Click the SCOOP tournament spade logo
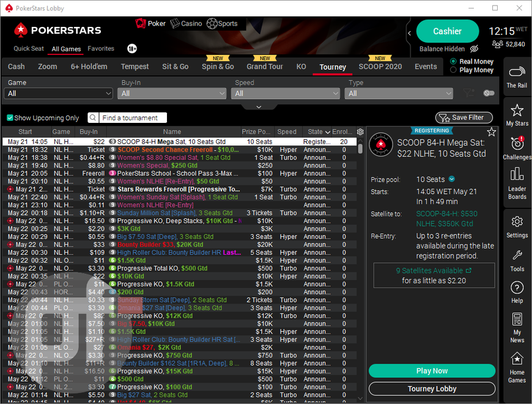This screenshot has height=404, width=532. tap(381, 144)
